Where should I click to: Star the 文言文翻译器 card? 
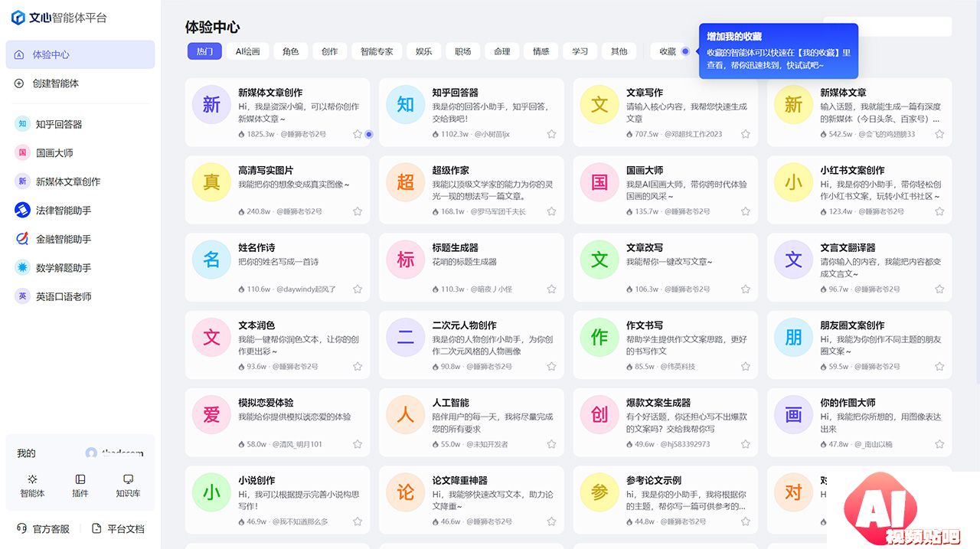(939, 289)
